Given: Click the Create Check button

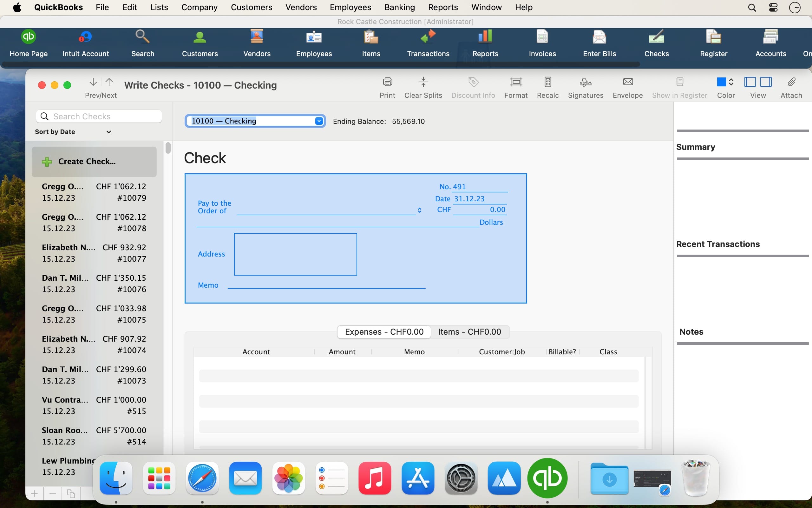Looking at the screenshot, I should [x=94, y=162].
